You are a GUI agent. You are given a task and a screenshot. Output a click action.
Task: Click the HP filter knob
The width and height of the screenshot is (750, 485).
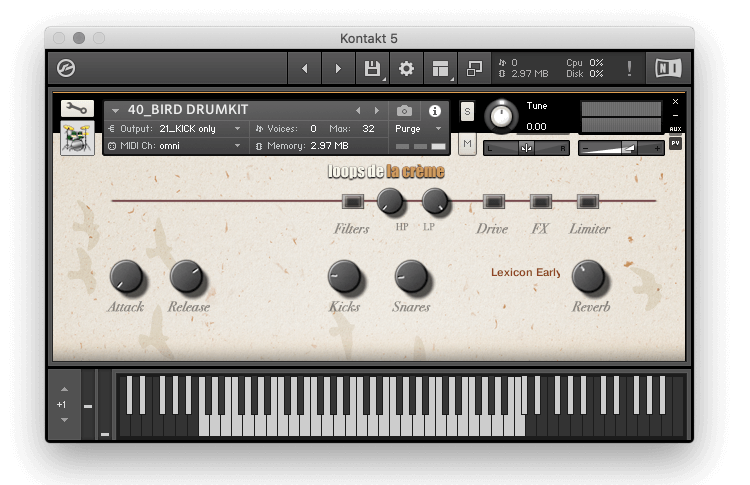(390, 200)
